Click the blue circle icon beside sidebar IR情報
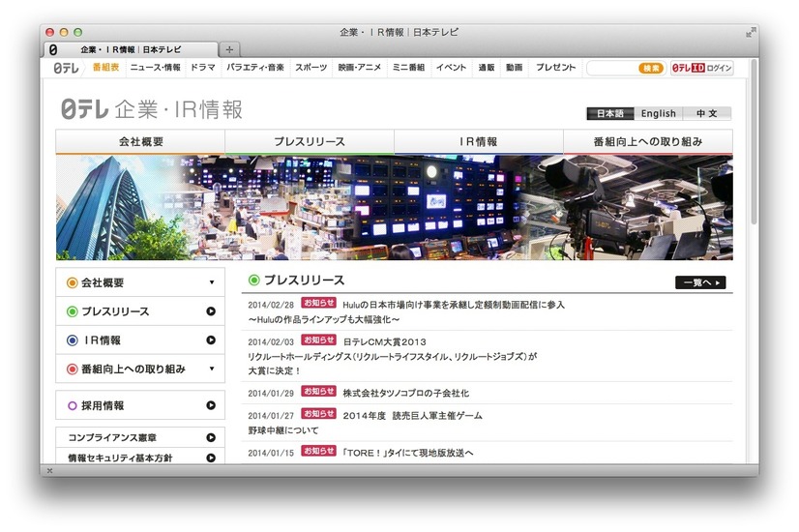 [73, 340]
